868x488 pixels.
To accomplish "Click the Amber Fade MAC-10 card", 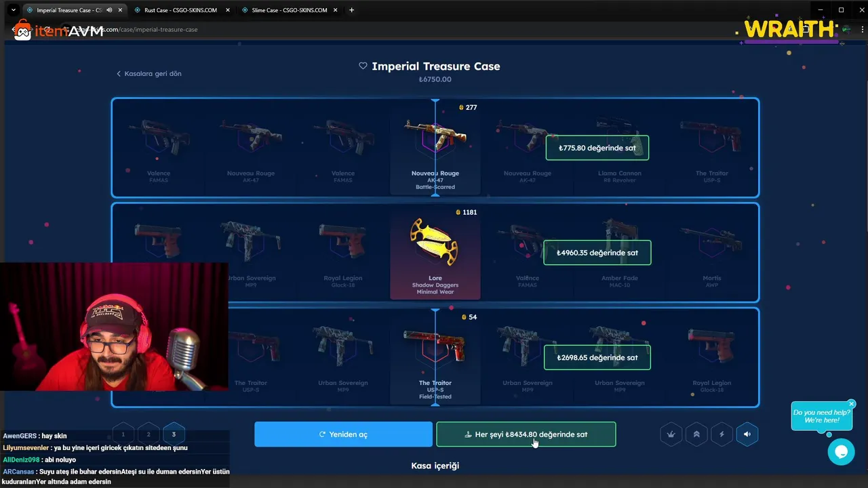I will pyautogui.click(x=620, y=253).
